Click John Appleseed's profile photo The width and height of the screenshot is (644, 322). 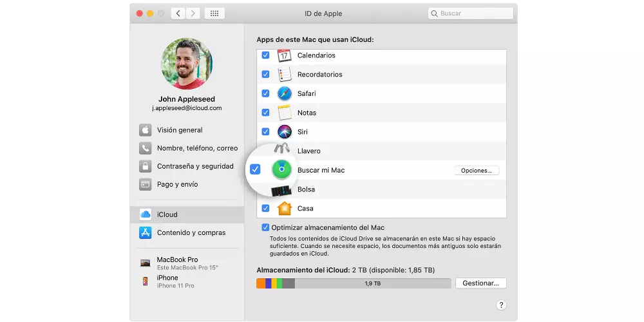tap(187, 63)
